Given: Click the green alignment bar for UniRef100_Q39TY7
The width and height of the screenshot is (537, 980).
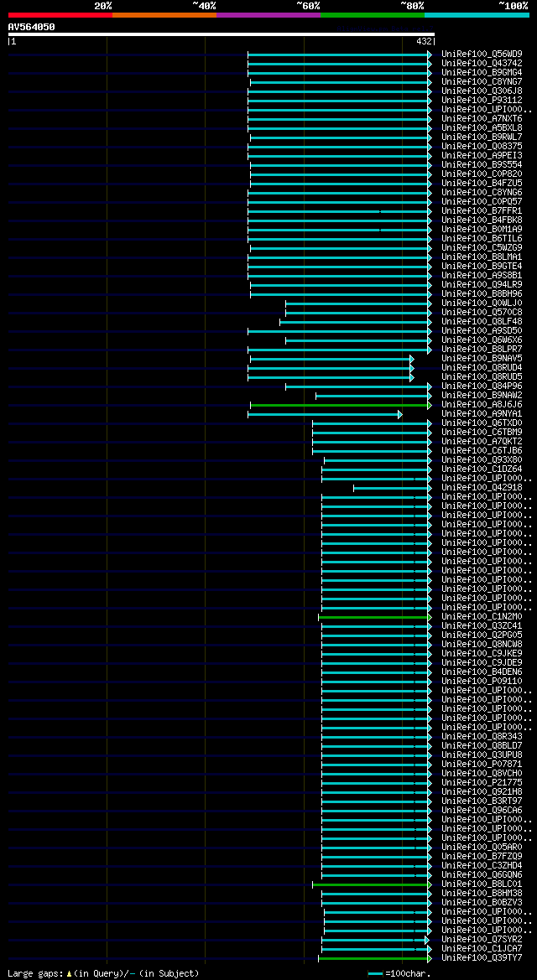Looking at the screenshot, I should coord(375,958).
